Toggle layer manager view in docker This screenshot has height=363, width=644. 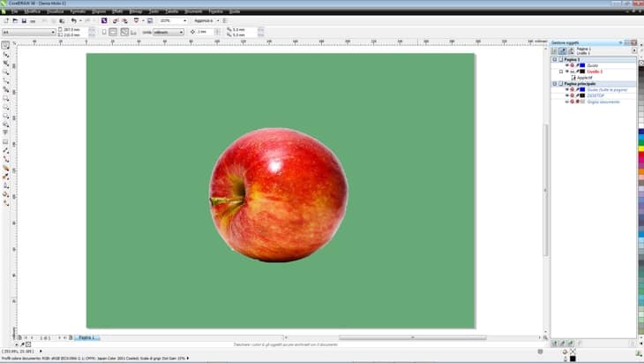click(x=571, y=50)
